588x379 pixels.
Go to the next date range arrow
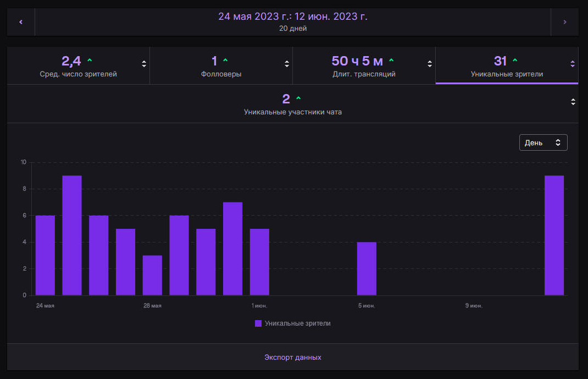coord(565,22)
